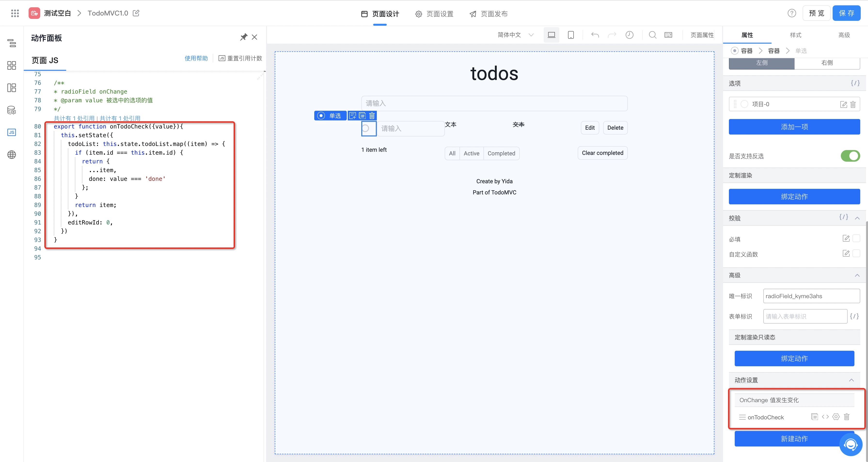Delete the onTodoCheck action binding
The height and width of the screenshot is (462, 868).
coord(846,417)
